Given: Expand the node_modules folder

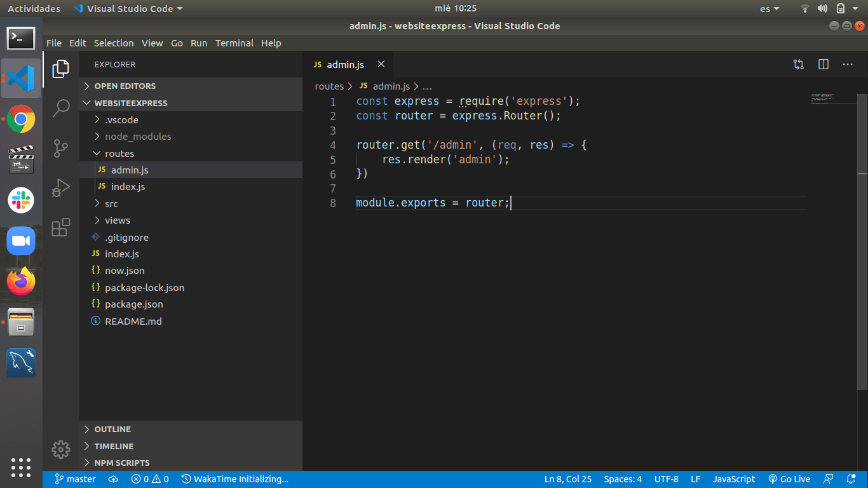Looking at the screenshot, I should (x=191, y=136).
